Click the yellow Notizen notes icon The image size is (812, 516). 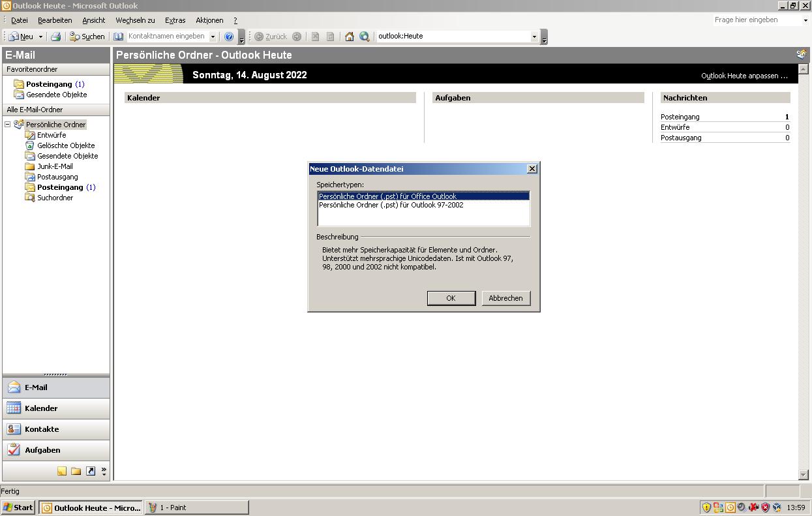tap(62, 471)
